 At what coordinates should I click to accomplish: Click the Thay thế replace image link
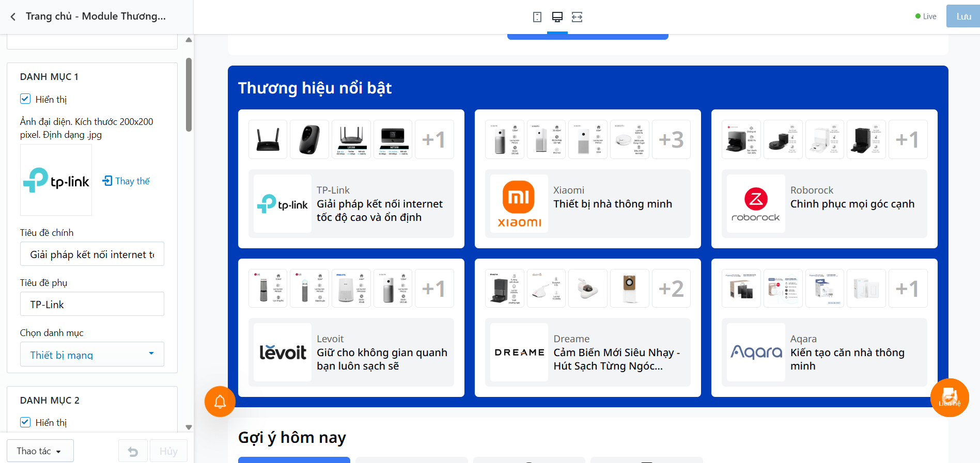click(x=126, y=181)
